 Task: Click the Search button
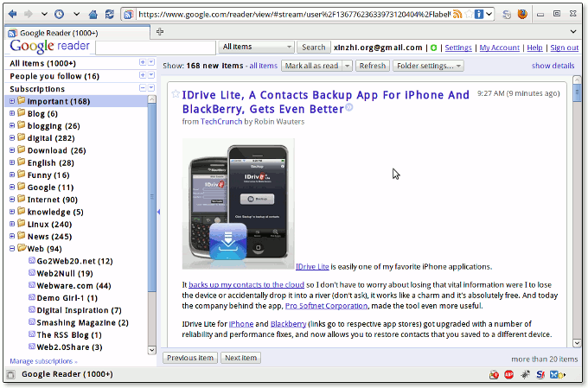314,48
